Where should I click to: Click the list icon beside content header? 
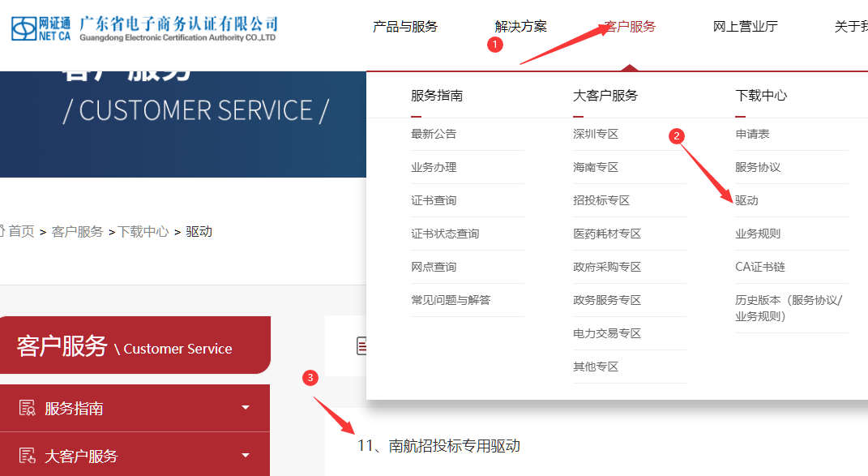click(361, 347)
